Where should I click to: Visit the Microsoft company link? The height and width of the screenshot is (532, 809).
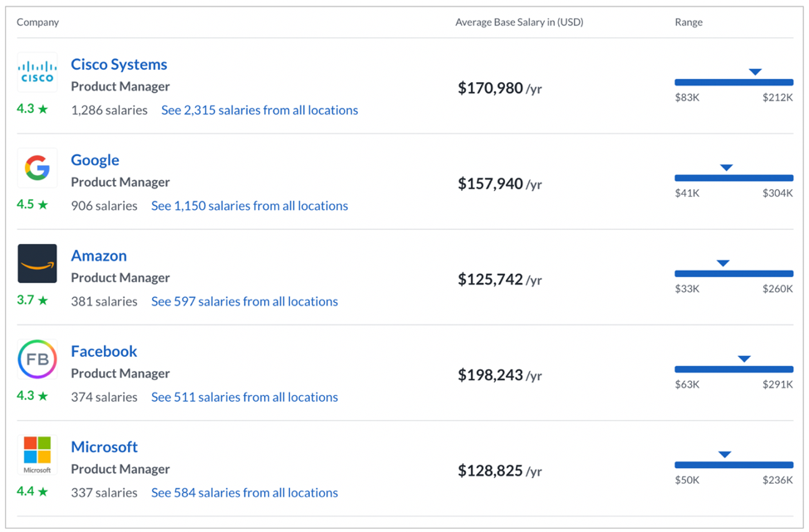coord(104,447)
